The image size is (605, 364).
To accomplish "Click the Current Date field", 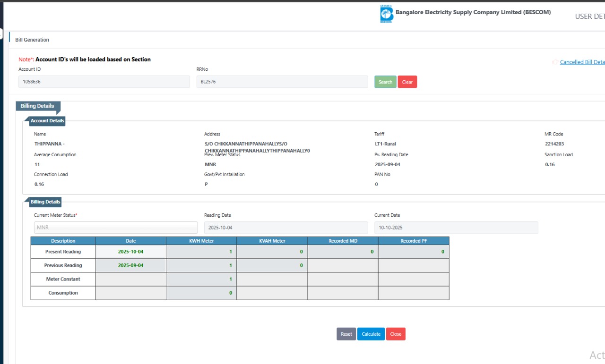I will (x=456, y=228).
